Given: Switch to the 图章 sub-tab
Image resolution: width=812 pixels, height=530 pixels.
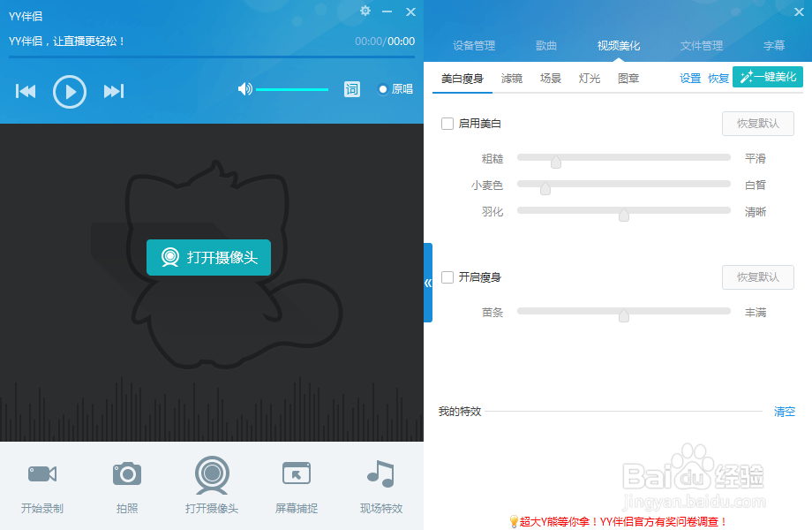Looking at the screenshot, I should [x=628, y=79].
